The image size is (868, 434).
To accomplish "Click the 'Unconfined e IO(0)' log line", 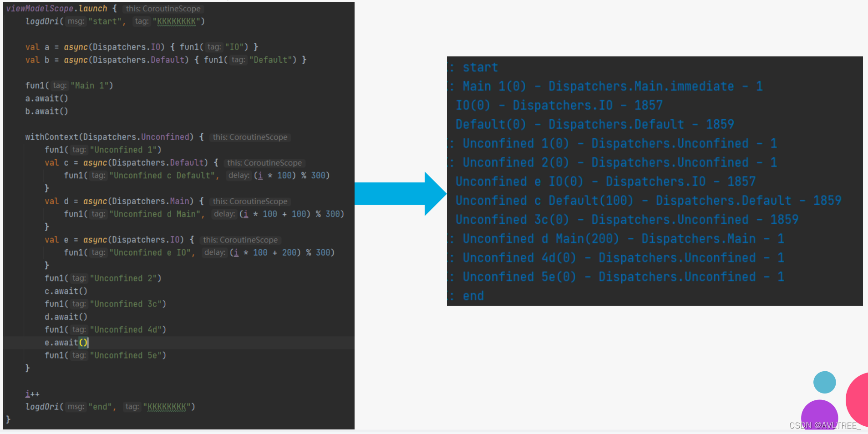I will pos(606,182).
